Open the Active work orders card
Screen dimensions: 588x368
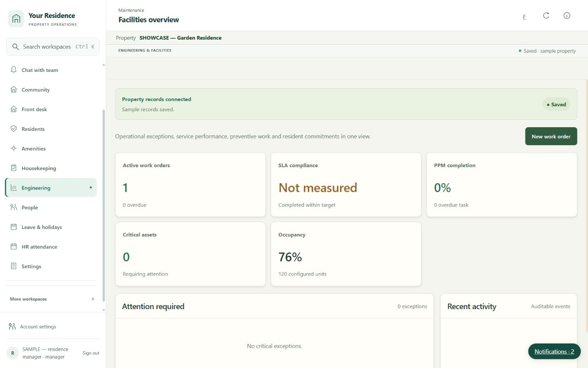coord(190,185)
